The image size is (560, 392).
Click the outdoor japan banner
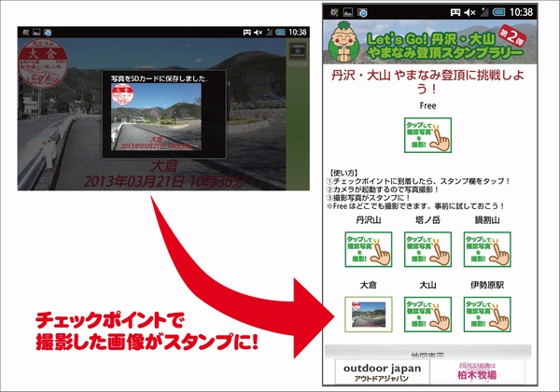385,371
